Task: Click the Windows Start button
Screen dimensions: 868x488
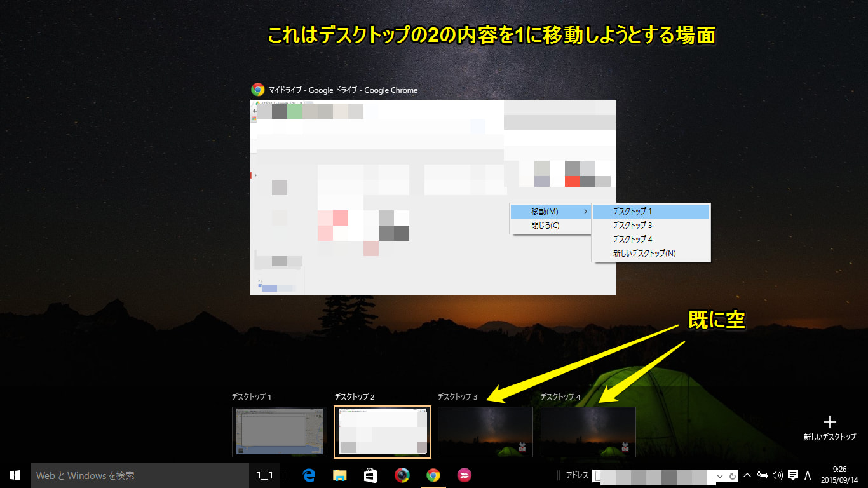Action: tap(15, 475)
